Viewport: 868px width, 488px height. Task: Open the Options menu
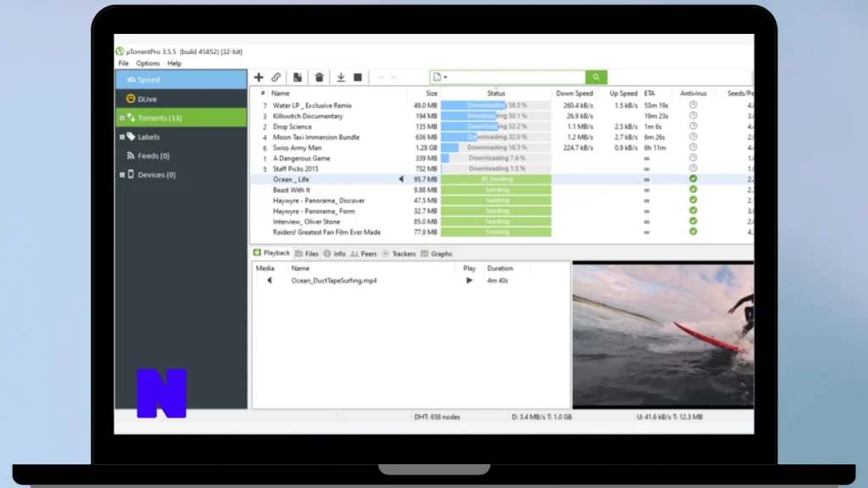point(147,64)
